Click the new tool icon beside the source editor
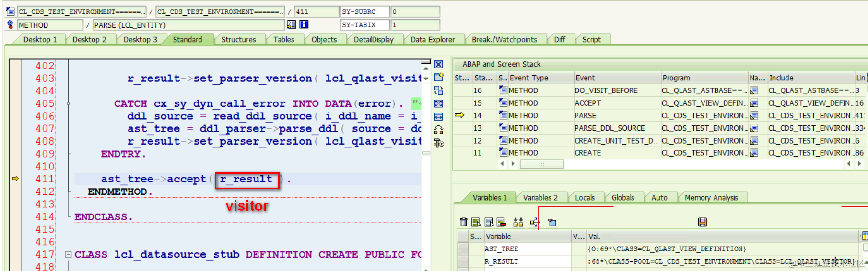 438,77
